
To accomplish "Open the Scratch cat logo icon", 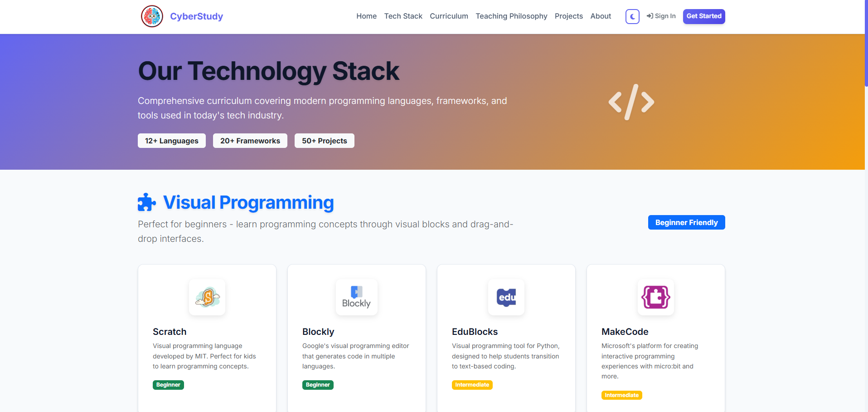I will (207, 297).
